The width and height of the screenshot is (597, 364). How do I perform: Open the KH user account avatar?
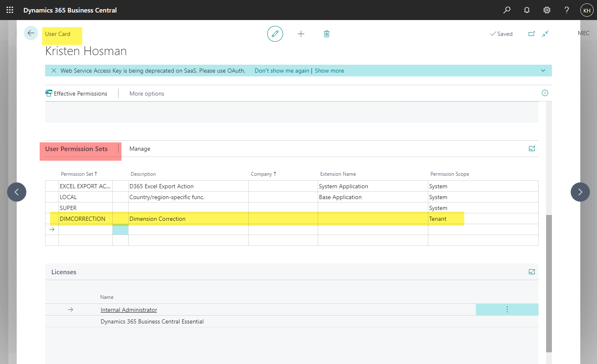pos(587,10)
